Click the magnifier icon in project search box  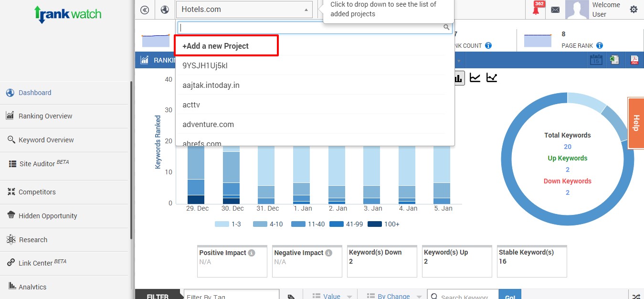(x=447, y=27)
